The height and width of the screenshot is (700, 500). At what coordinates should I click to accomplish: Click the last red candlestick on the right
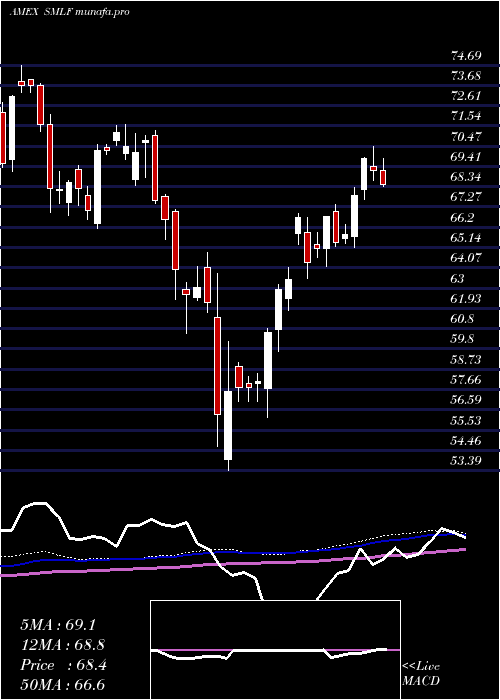(x=383, y=177)
